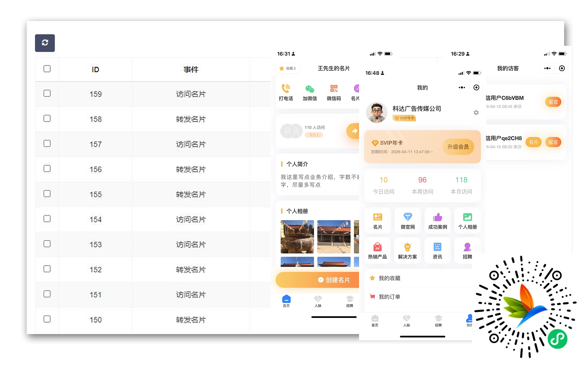Open 解决方案 lightbulb icon
The width and height of the screenshot is (588, 370).
coord(407,247)
